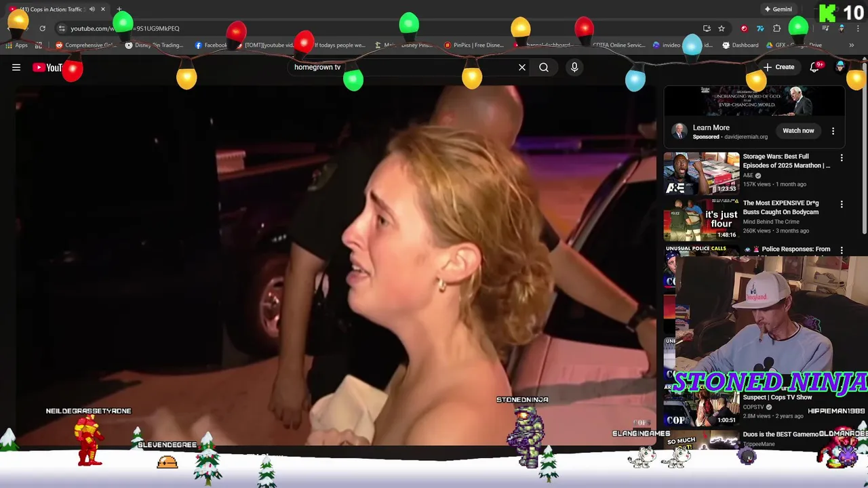Open the Chrome three-dot menu

pyautogui.click(x=858, y=28)
